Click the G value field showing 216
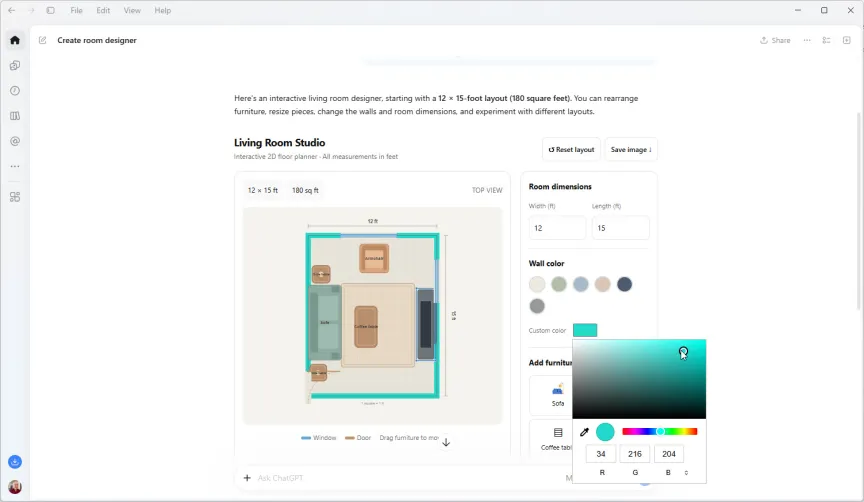The width and height of the screenshot is (864, 502). [x=635, y=454]
